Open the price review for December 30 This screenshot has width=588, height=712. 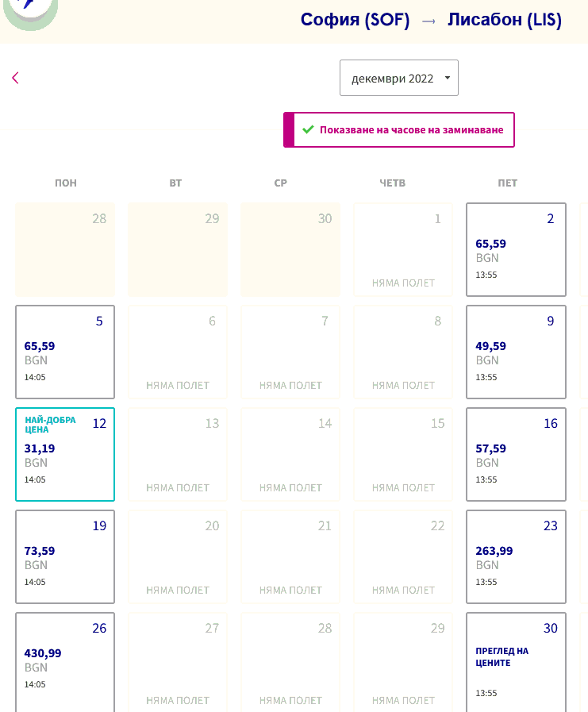[516, 659]
